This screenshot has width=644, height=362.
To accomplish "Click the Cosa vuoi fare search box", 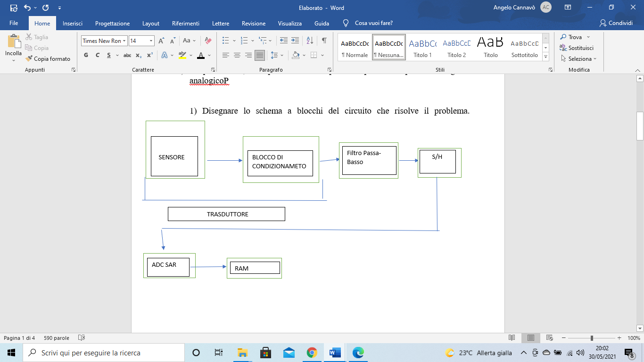I will (368, 23).
